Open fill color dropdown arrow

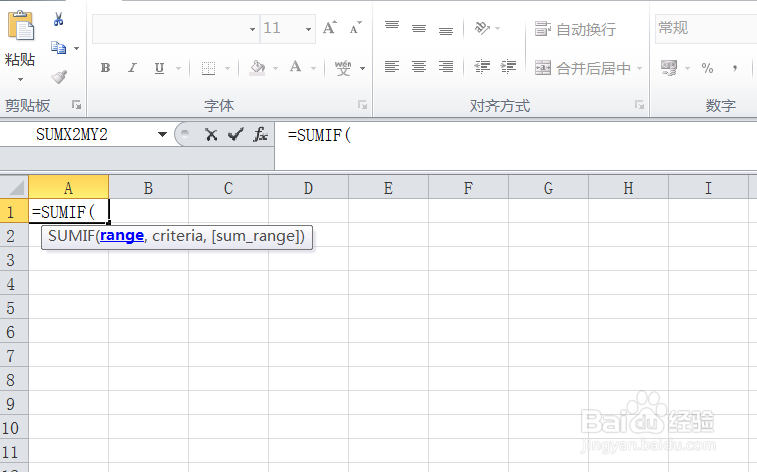[275, 69]
